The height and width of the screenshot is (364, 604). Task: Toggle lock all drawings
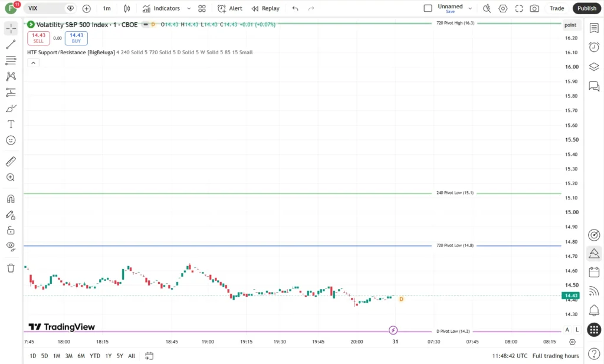tap(11, 231)
